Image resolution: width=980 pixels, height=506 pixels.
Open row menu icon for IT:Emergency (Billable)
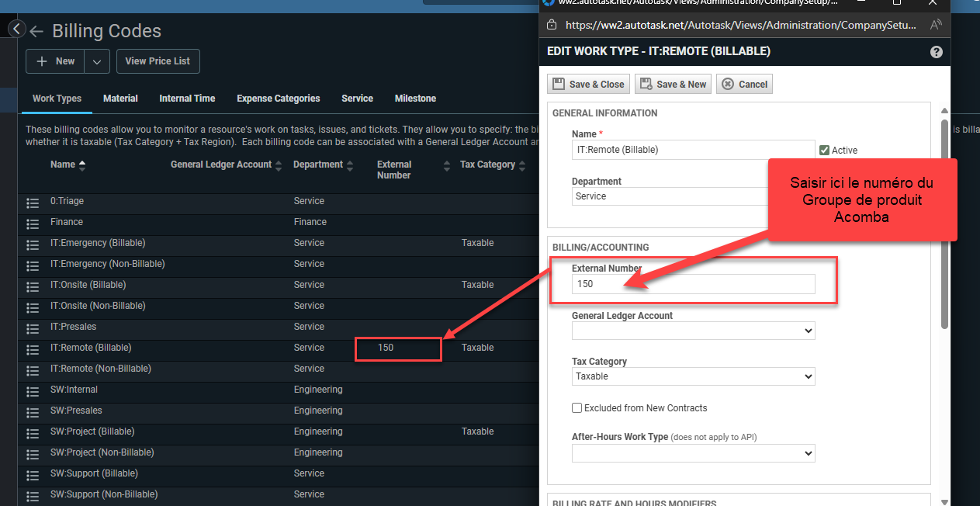(33, 244)
